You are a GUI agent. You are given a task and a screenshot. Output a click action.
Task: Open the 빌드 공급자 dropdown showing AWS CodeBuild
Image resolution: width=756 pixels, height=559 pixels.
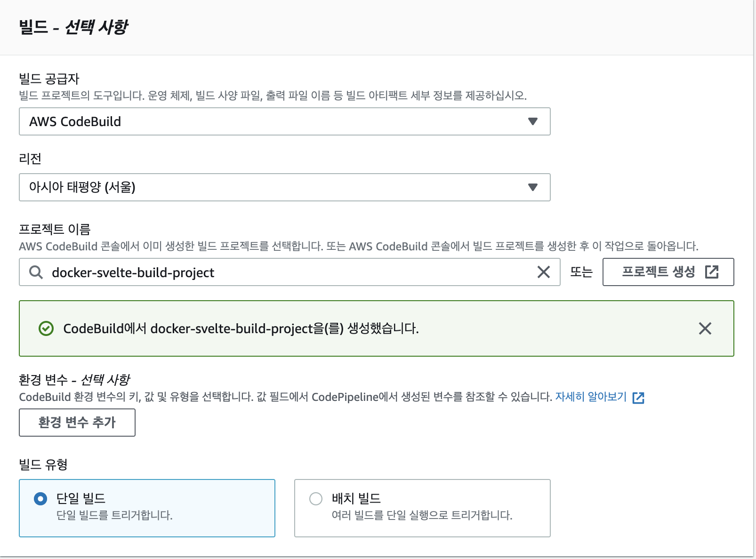[x=285, y=121]
